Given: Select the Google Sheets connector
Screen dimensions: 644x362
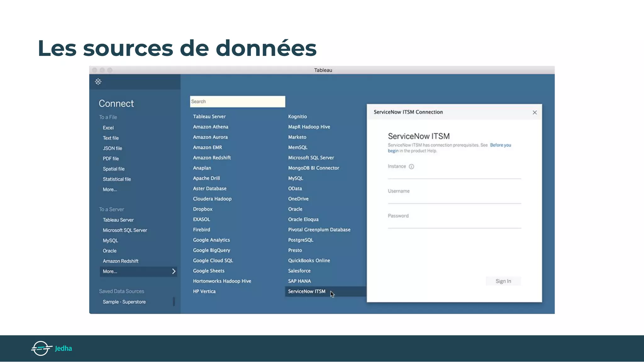Looking at the screenshot, I should pos(209,271).
